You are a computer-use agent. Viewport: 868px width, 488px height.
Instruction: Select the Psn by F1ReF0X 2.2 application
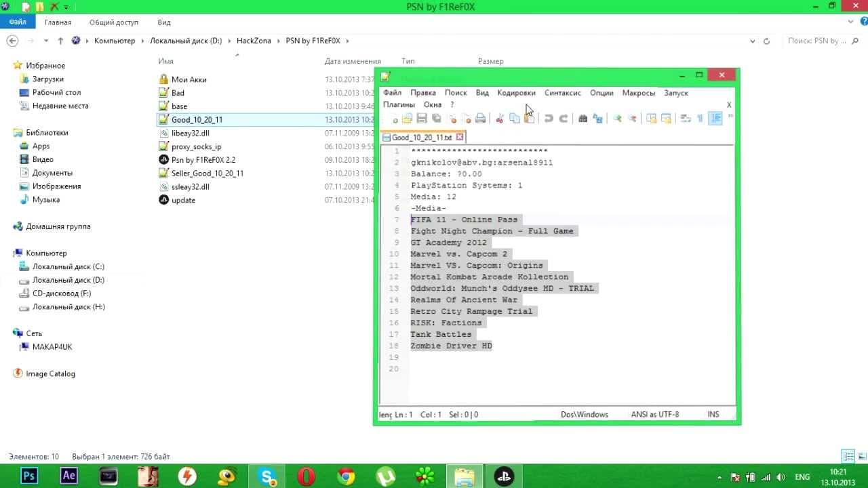[x=197, y=160]
